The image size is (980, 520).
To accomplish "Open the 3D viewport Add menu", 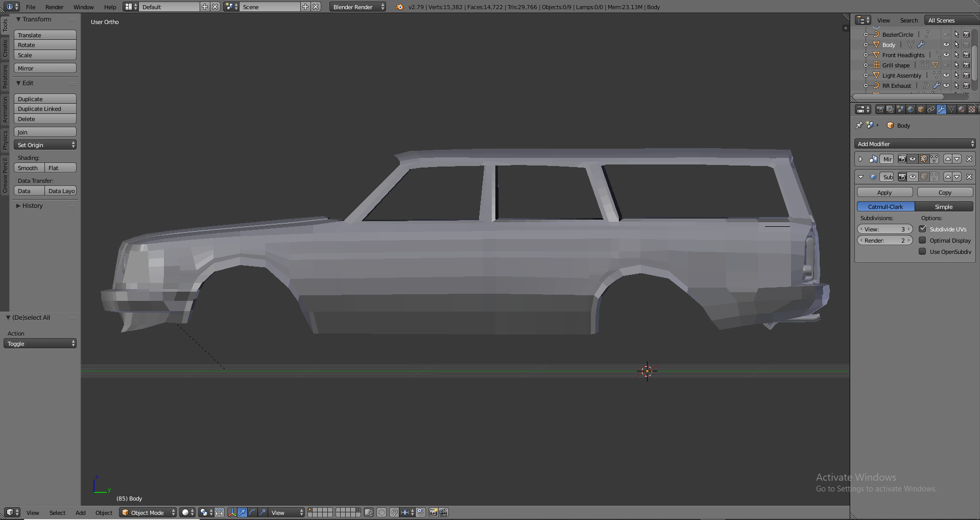I will pyautogui.click(x=81, y=513).
